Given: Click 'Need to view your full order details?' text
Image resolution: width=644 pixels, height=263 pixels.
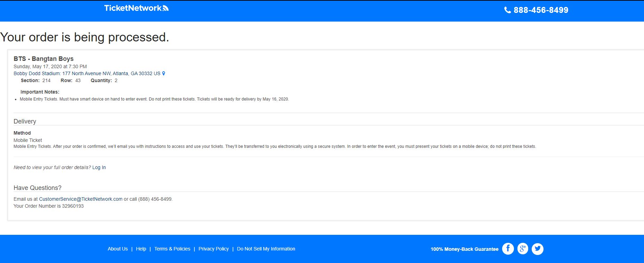Looking at the screenshot, I should (52, 167).
